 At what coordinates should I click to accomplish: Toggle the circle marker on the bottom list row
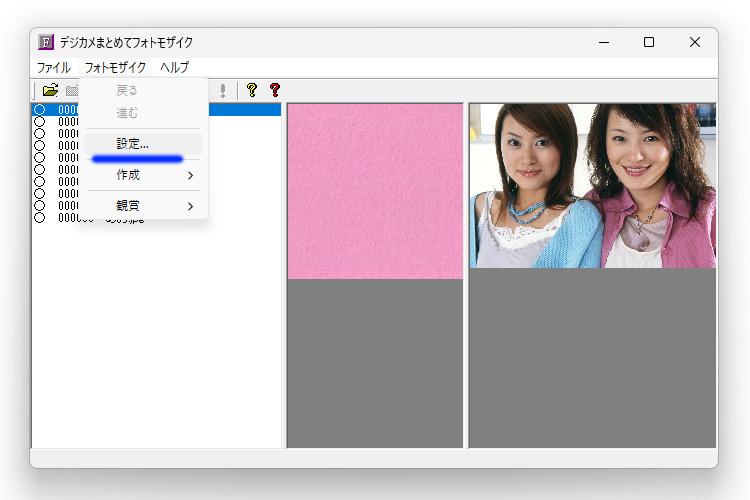tap(40, 217)
